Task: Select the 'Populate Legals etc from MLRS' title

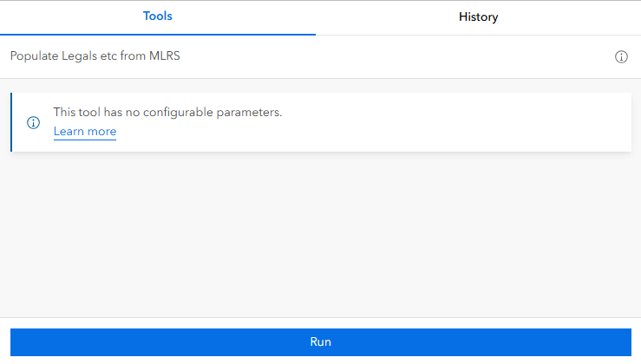Action: (95, 56)
